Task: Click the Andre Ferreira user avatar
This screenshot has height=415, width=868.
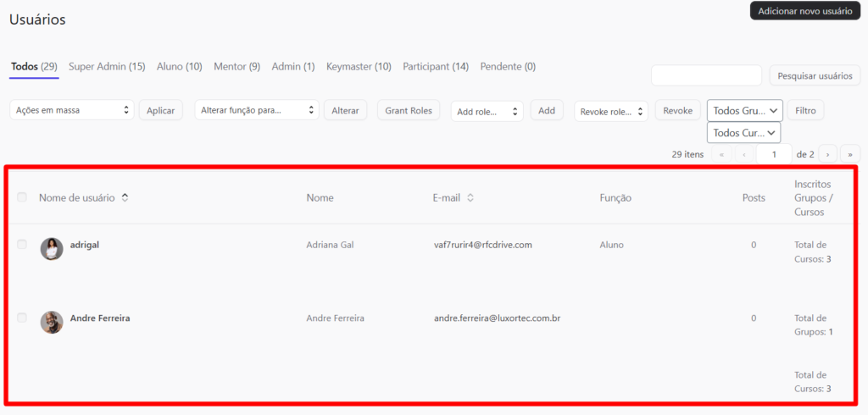Action: (52, 322)
